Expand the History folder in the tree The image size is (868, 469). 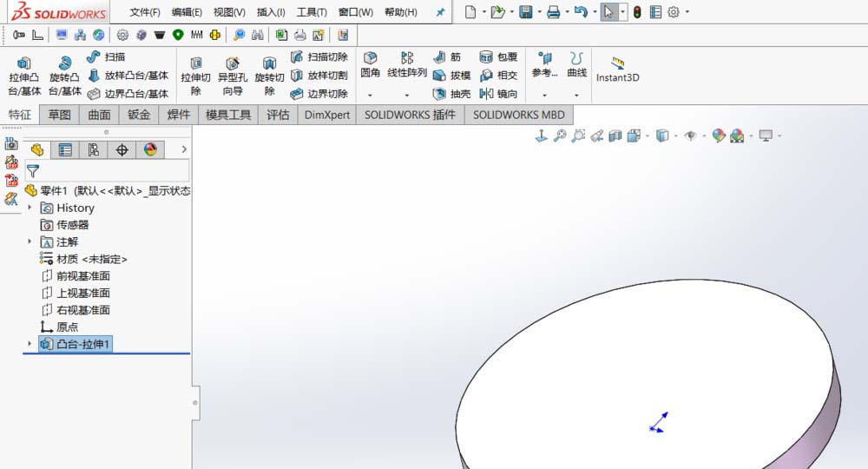pos(30,208)
